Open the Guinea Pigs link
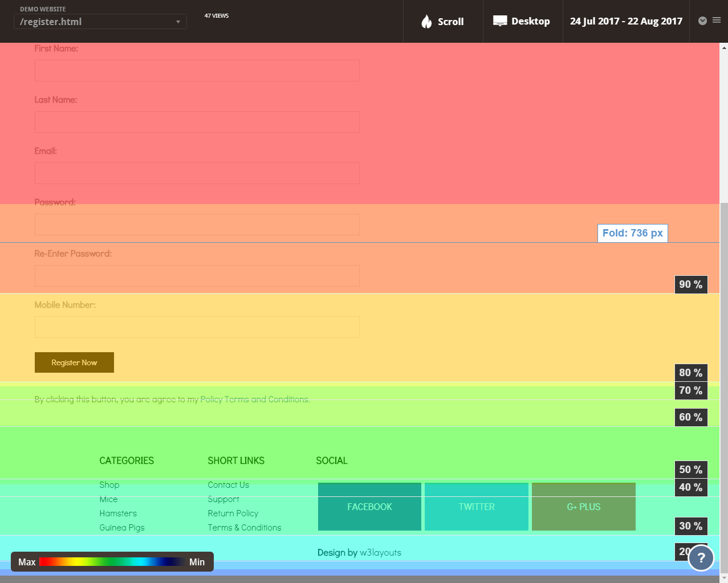This screenshot has width=728, height=583. tap(122, 528)
